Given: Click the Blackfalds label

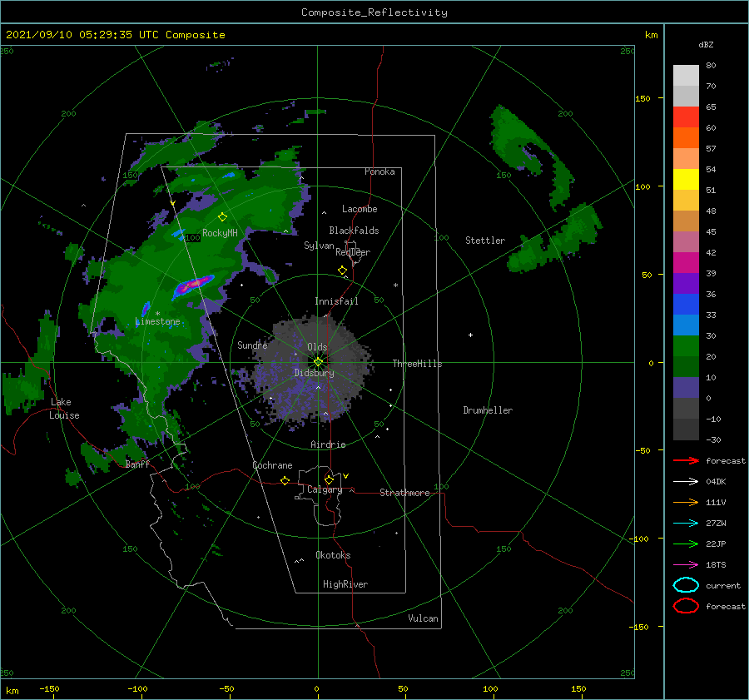Looking at the screenshot, I should tap(354, 231).
